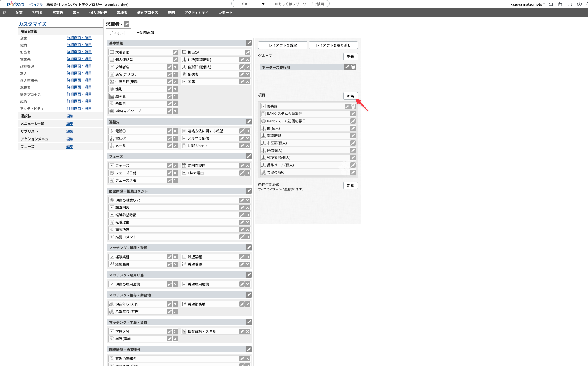Edit the マッチング - 雇用形態 section header
The height and width of the screenshot is (366, 588).
(249, 275)
